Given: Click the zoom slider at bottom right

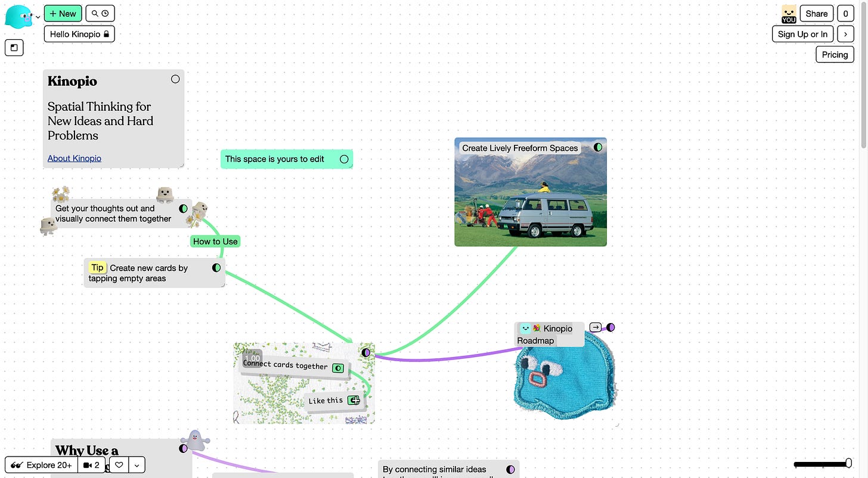Looking at the screenshot, I should (823, 464).
